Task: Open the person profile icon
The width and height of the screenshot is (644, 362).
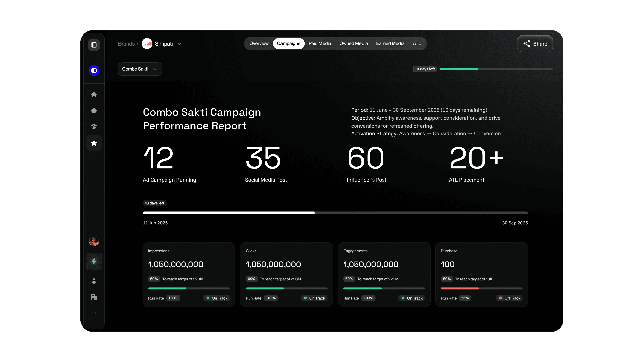Action: point(94,281)
